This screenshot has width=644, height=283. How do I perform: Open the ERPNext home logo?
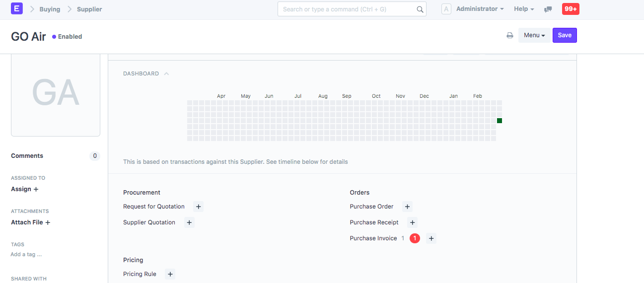tap(17, 8)
